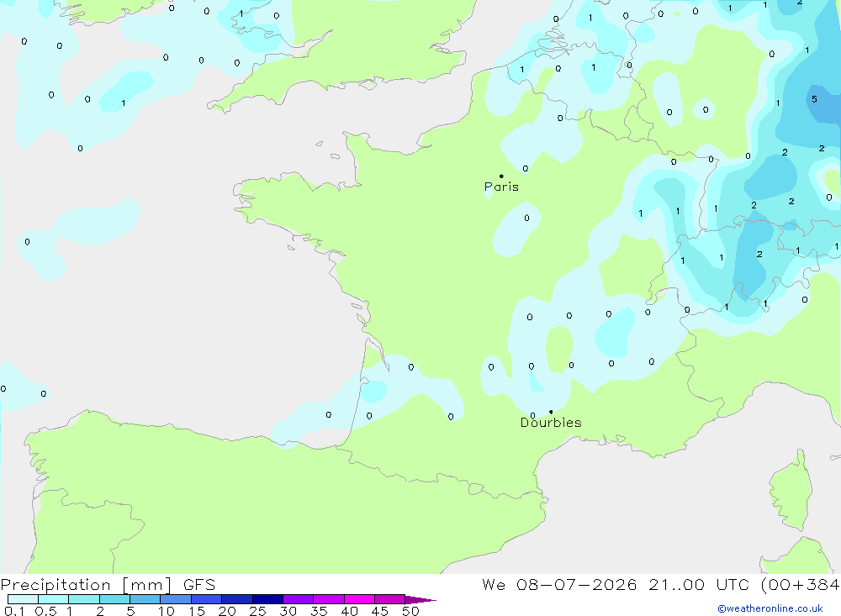
Task: Click the 35 legend scale label
Action: [319, 611]
